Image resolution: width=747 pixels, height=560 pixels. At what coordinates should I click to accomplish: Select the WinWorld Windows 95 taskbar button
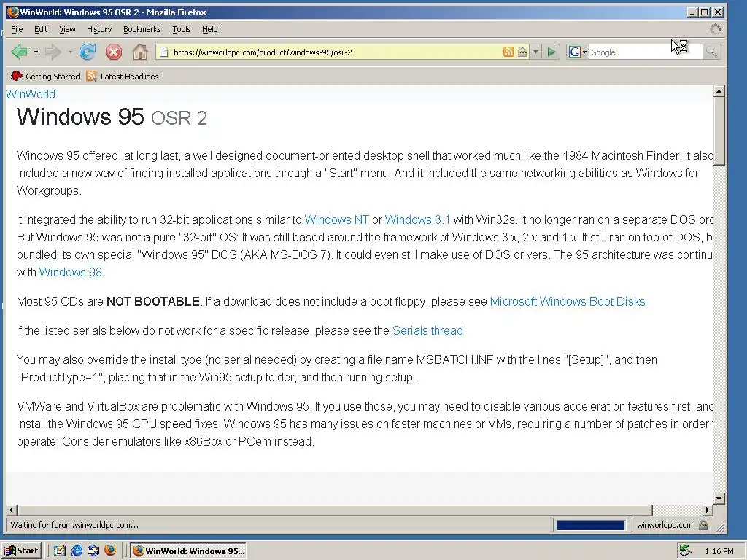(x=189, y=551)
